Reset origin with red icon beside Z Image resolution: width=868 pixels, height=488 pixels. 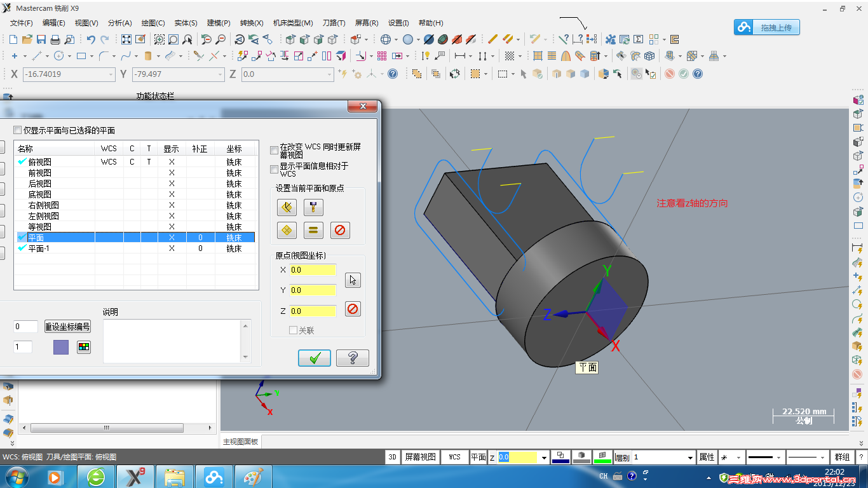coord(353,309)
